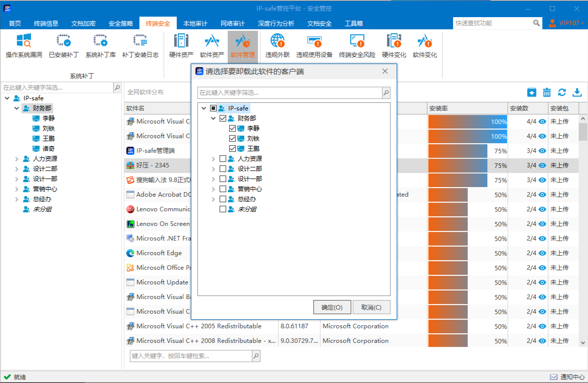588x383 pixels.
Task: Click the 75% install rate bar for 好压
Action: [x=458, y=165]
